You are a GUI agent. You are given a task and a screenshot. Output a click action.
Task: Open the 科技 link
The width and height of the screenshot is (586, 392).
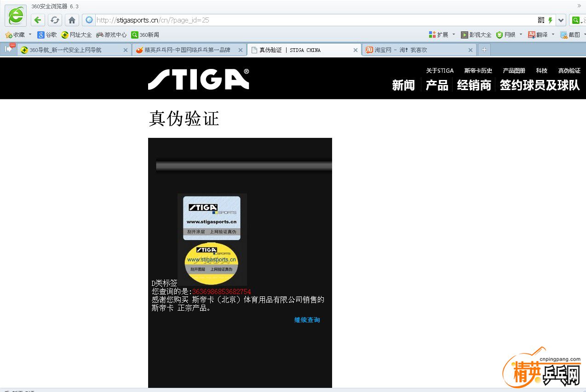click(542, 71)
